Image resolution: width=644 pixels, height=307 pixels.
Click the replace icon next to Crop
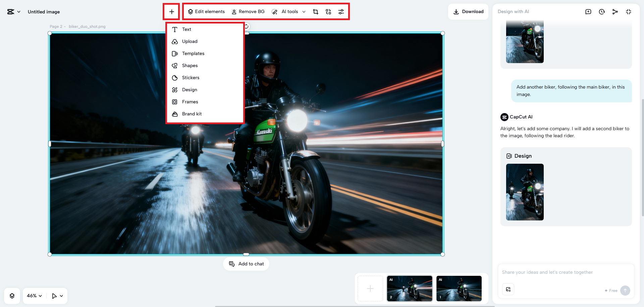[328, 12]
